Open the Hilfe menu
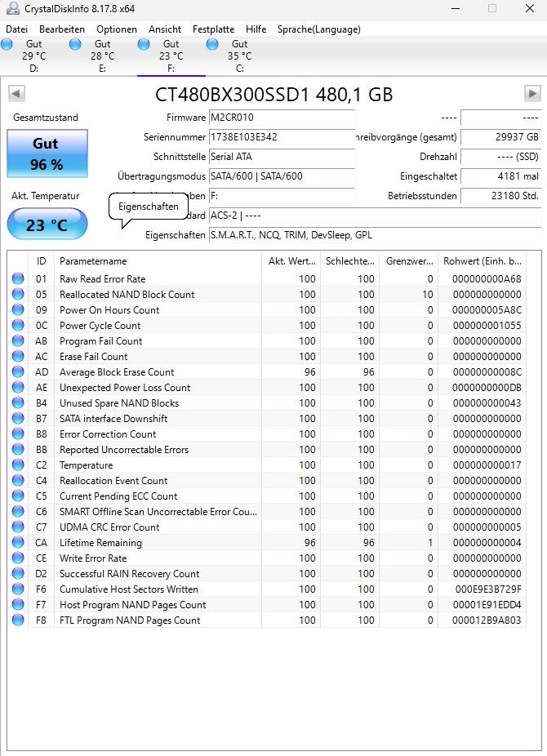The image size is (547, 756). click(x=256, y=29)
